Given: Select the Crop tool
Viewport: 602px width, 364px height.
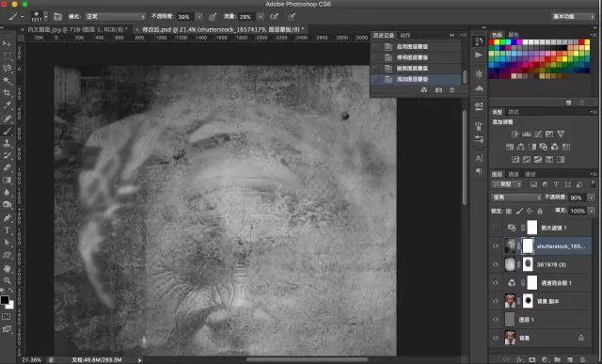Looking at the screenshot, I should pyautogui.click(x=7, y=92).
